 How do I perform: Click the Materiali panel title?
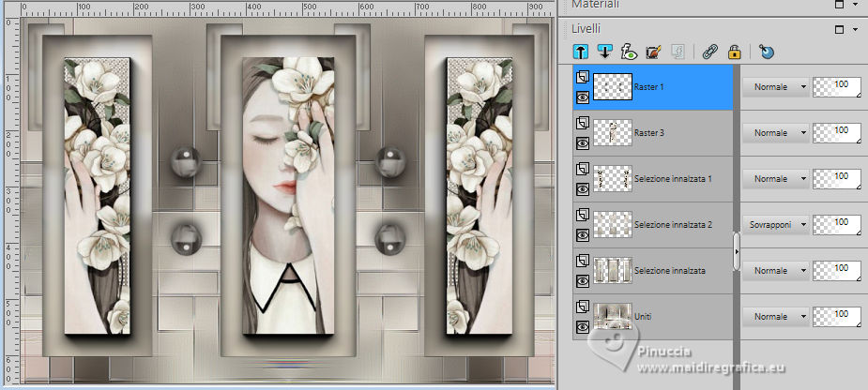(596, 5)
